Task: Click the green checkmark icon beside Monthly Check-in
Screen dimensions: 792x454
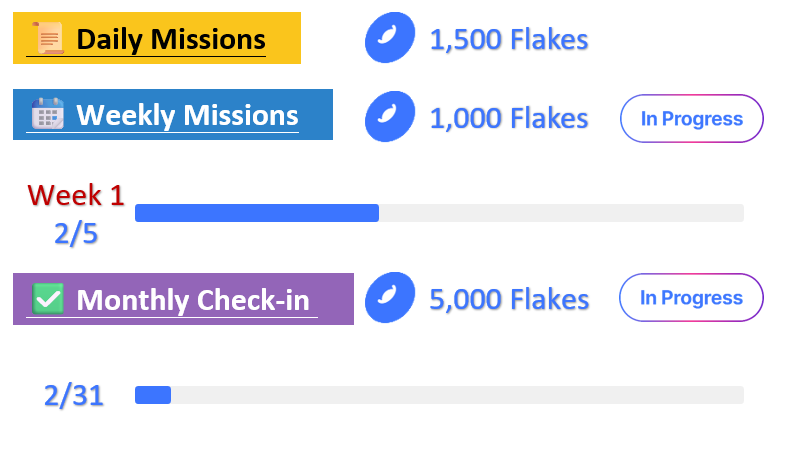Action: coord(48,298)
